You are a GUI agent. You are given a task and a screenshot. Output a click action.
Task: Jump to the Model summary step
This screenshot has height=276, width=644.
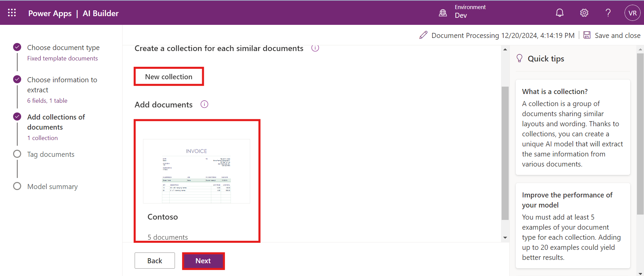pyautogui.click(x=52, y=187)
